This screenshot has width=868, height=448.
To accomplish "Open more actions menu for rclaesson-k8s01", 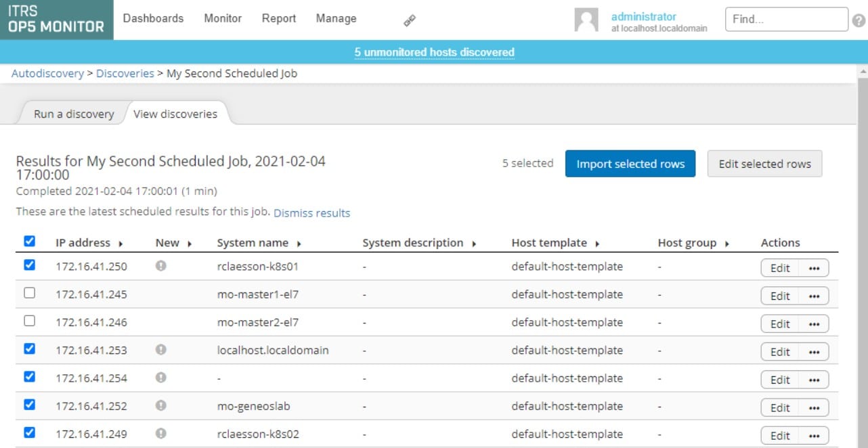I will [x=814, y=268].
